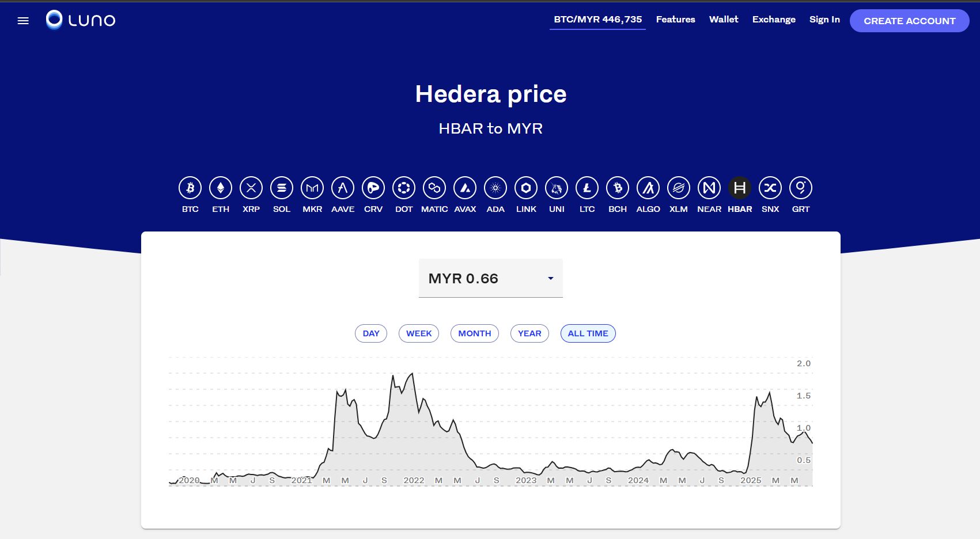Select the LTC Litecoin coin icon
Image resolution: width=980 pixels, height=539 pixels.
pos(587,188)
